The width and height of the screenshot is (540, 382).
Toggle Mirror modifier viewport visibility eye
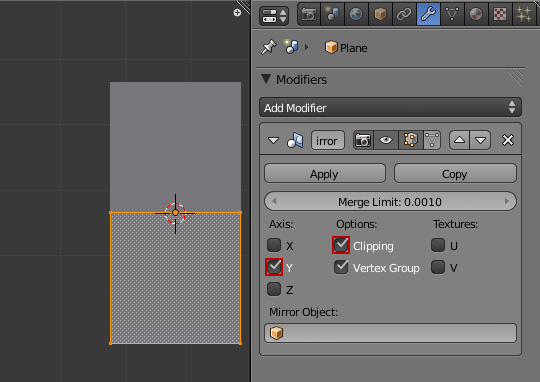(386, 140)
